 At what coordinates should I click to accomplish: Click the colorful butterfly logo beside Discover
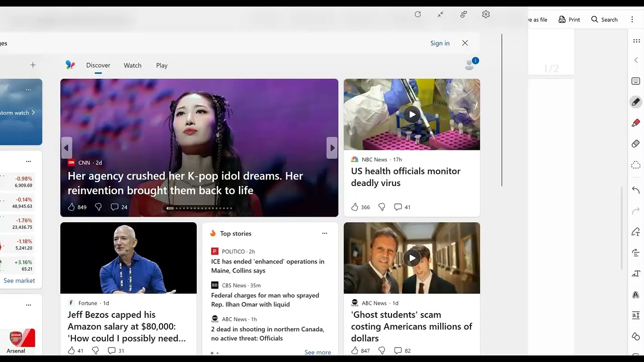tap(70, 65)
